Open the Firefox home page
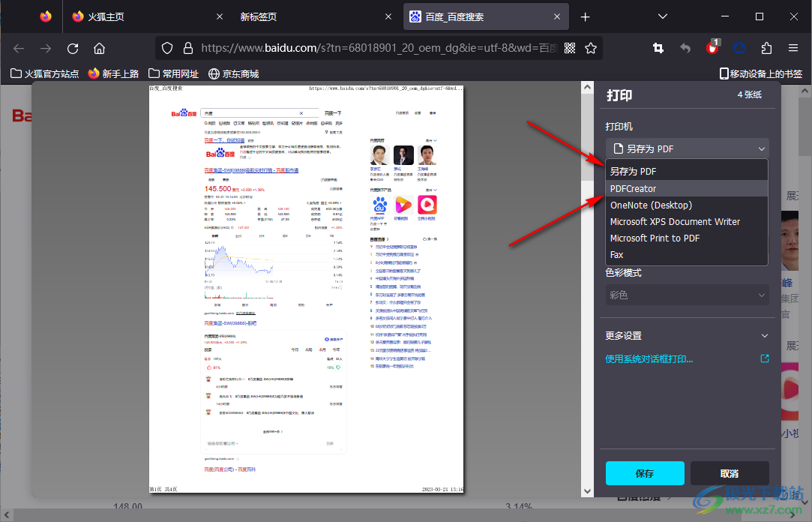 100,48
